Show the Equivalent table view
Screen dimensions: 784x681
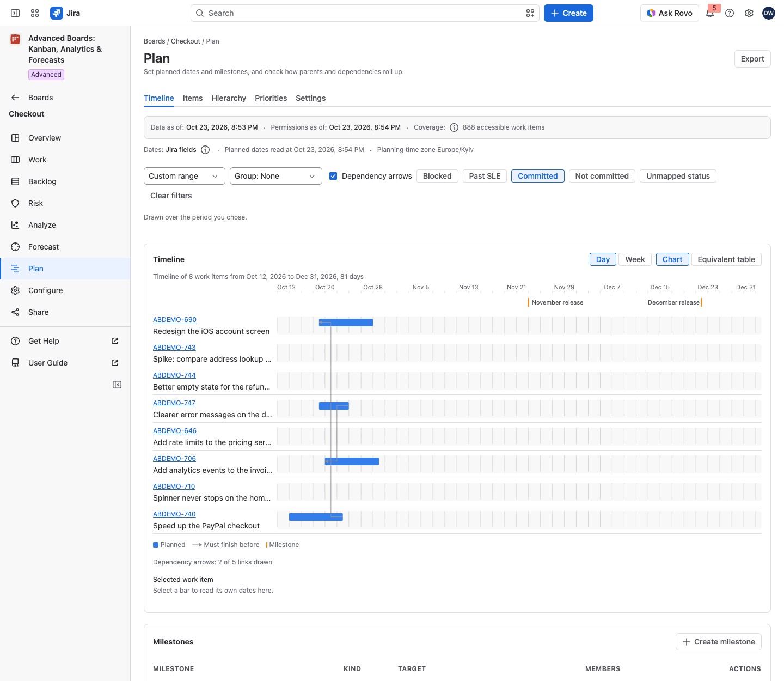[726, 259]
